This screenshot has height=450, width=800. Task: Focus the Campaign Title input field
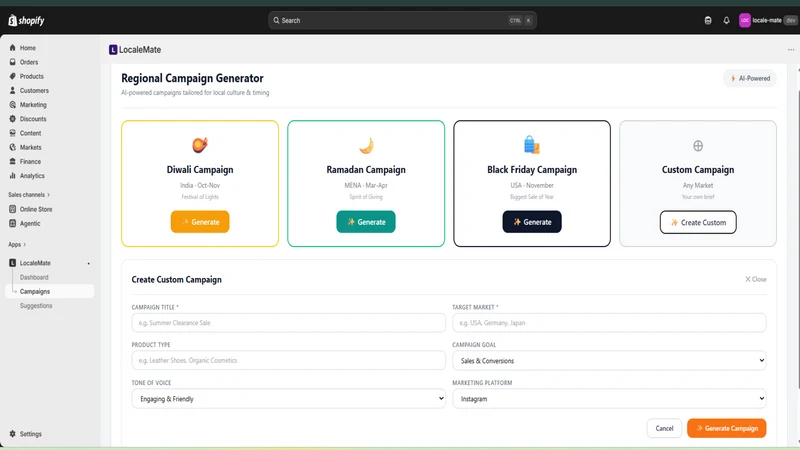coord(288,322)
